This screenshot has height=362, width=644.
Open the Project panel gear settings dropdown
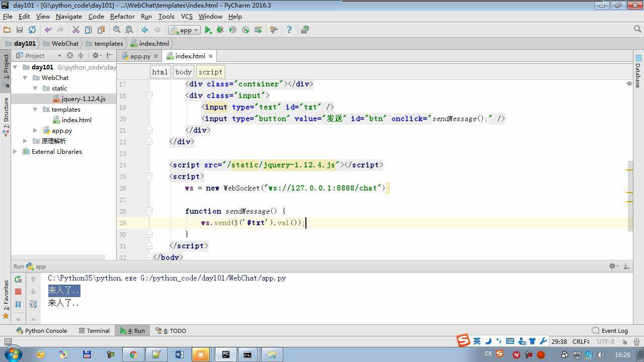tap(96, 56)
